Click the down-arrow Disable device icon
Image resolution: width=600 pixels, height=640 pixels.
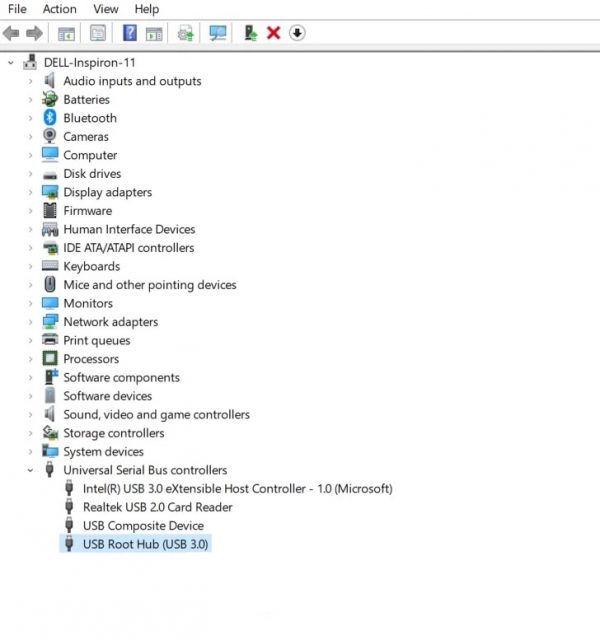[x=297, y=33]
